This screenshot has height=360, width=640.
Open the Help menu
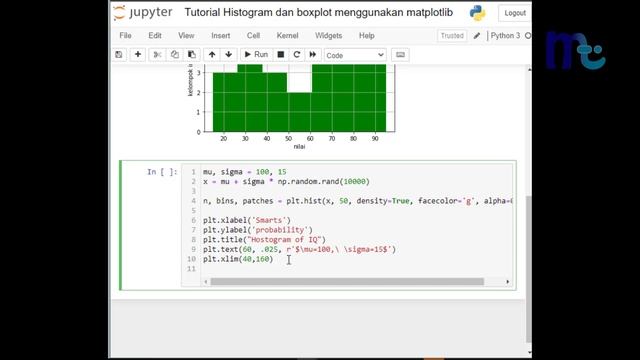pos(367,36)
